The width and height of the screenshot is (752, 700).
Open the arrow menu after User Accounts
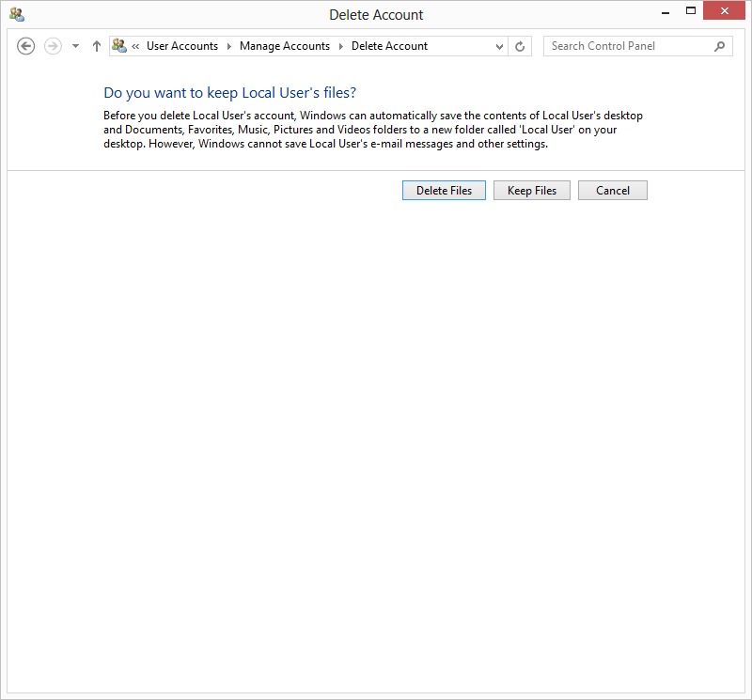(x=228, y=46)
